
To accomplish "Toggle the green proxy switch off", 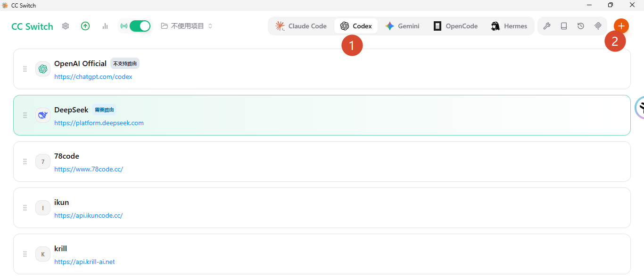I will 140,26.
